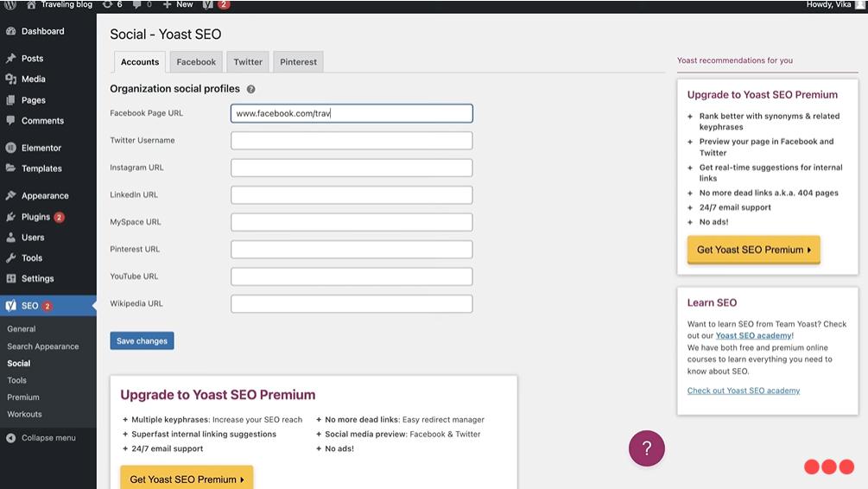
Task: Open General under SEO submenu
Action: coord(22,329)
